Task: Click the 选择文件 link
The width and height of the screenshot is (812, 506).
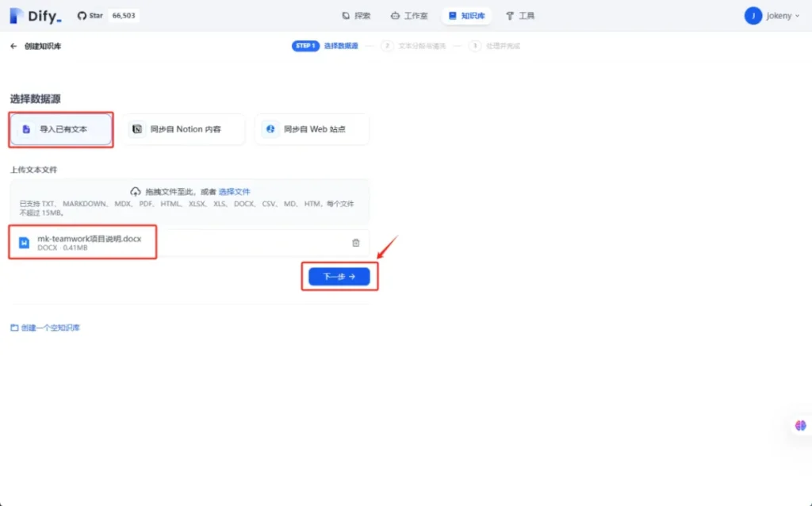Action: click(234, 192)
